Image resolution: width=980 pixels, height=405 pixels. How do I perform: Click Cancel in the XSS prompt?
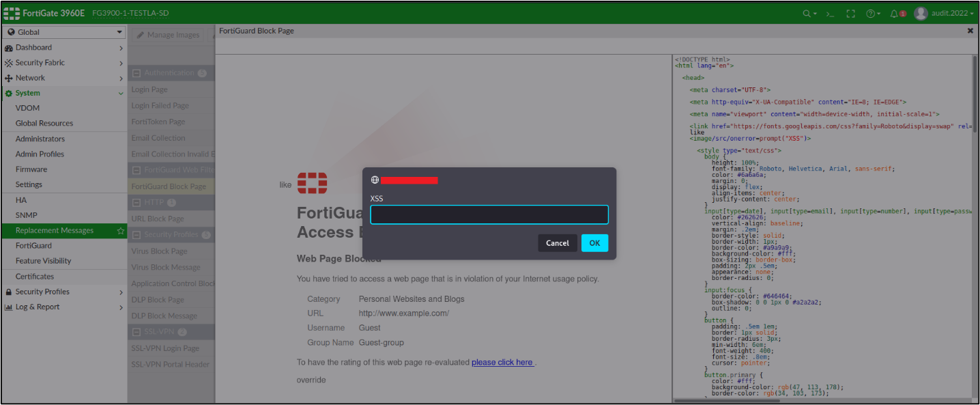pyautogui.click(x=558, y=243)
